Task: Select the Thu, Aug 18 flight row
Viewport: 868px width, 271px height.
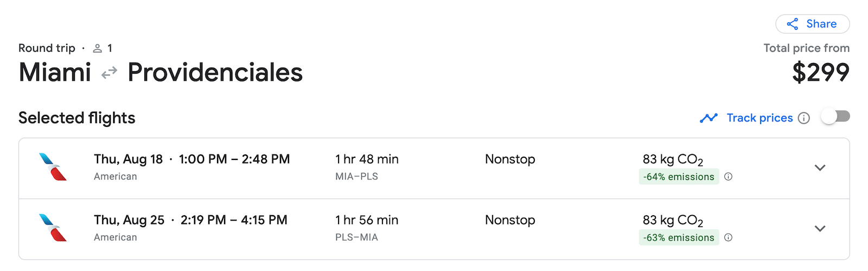Action: (x=434, y=169)
